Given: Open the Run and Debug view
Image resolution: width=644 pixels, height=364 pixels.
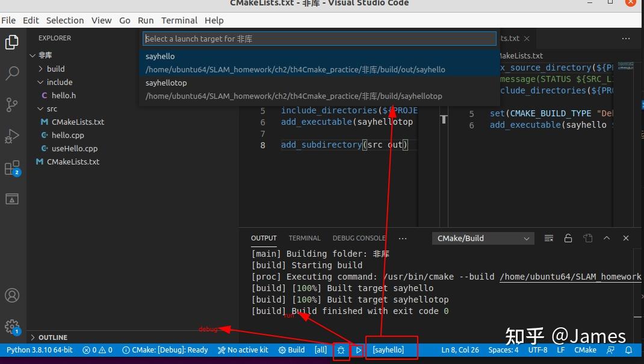Looking at the screenshot, I should [x=12, y=136].
